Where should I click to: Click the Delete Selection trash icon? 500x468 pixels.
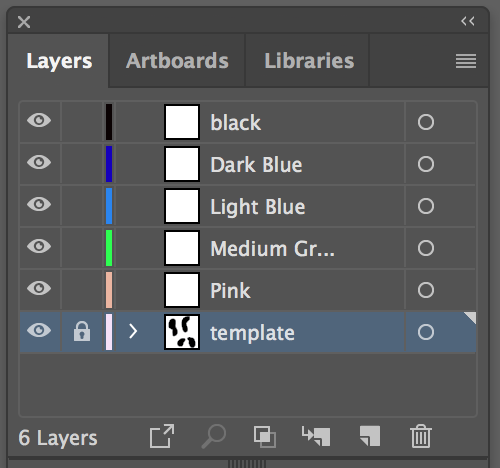pos(421,436)
